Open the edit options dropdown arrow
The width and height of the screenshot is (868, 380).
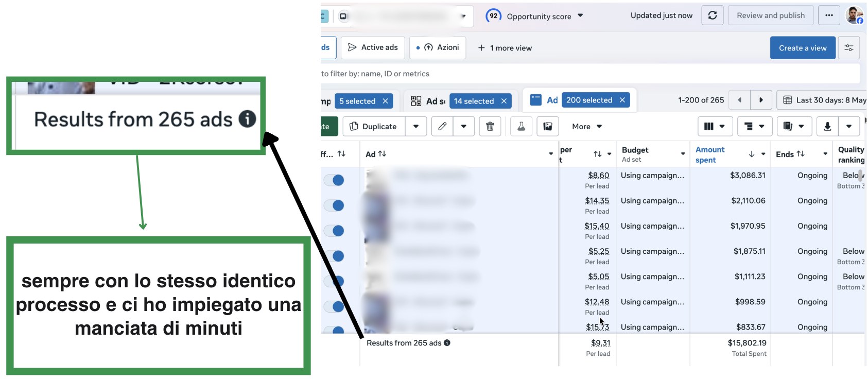pos(463,126)
